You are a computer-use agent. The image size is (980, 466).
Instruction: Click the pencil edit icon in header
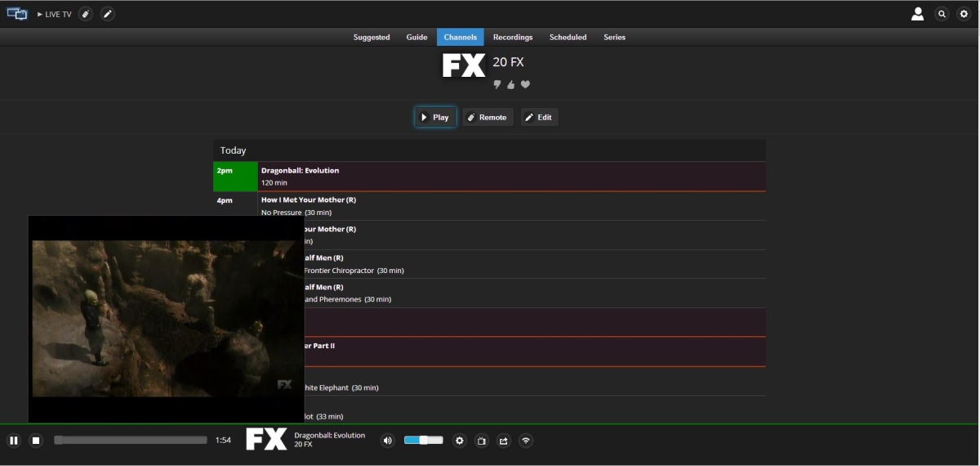click(x=108, y=14)
